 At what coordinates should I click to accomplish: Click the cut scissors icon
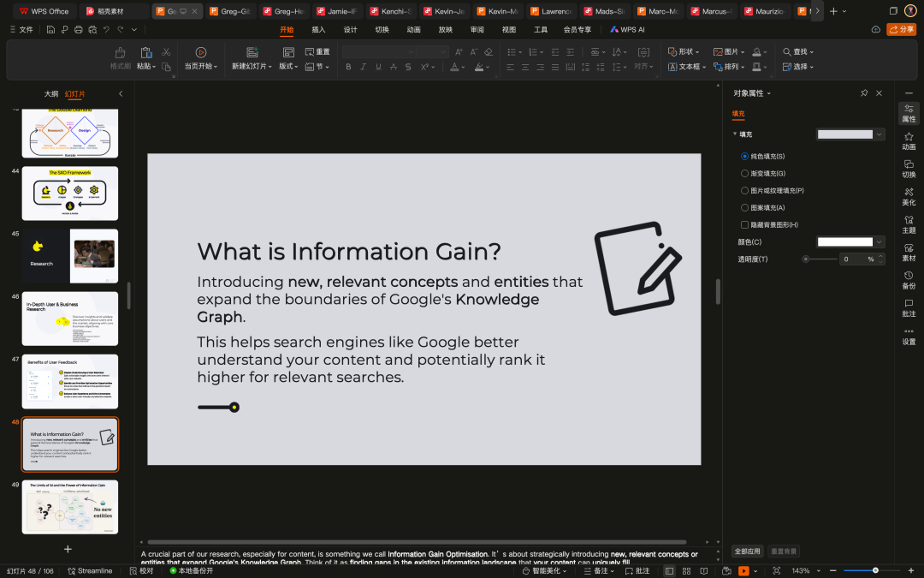[x=166, y=52]
